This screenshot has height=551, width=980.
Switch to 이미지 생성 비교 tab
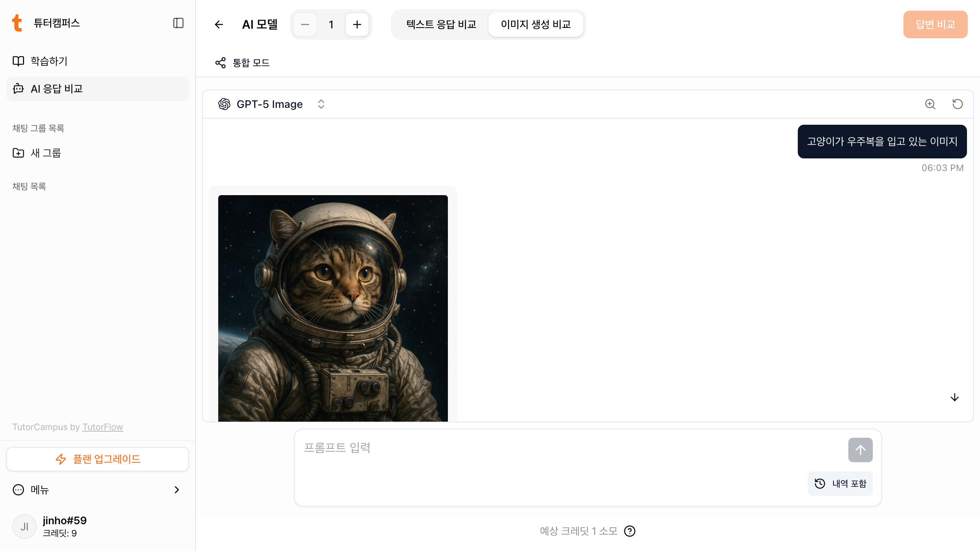536,24
